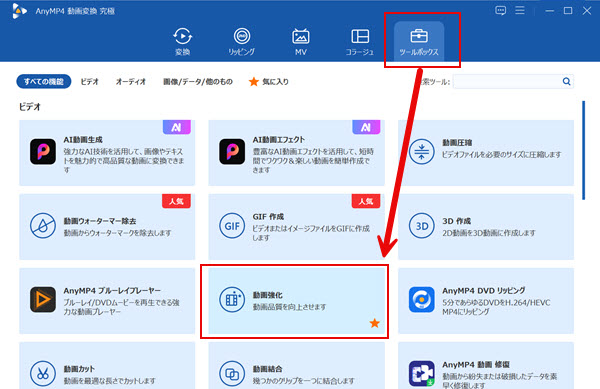Open the MV tab
Image resolution: width=600 pixels, height=389 pixels.
pos(301,42)
